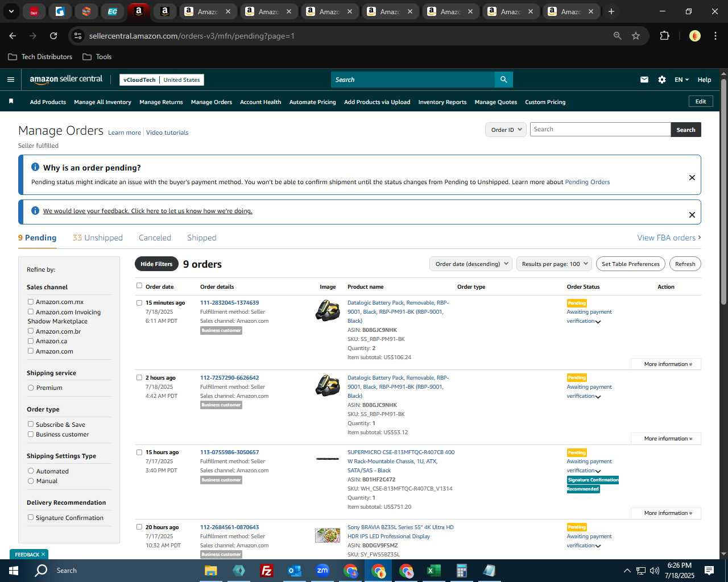728x582 pixels.
Task: Close the FEEDBACK tab's x icon
Action: pos(43,554)
